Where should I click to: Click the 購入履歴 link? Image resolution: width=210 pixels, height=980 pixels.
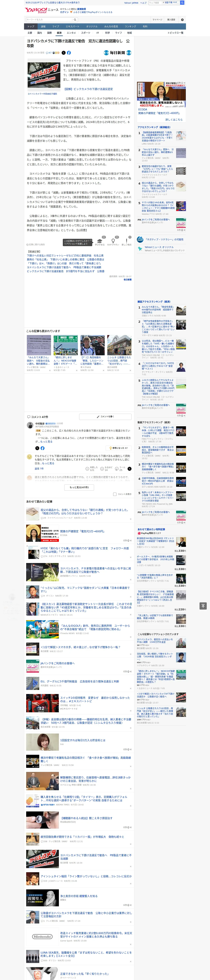(x=171, y=19)
